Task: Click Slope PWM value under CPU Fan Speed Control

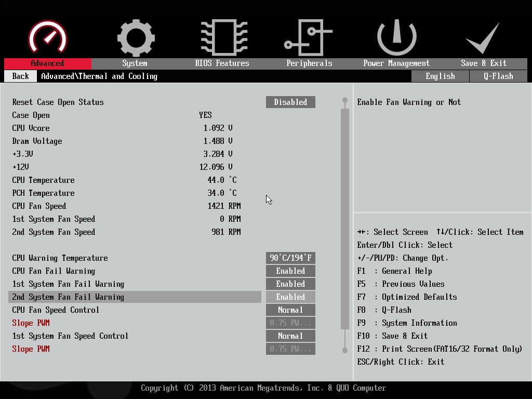Action: point(290,323)
